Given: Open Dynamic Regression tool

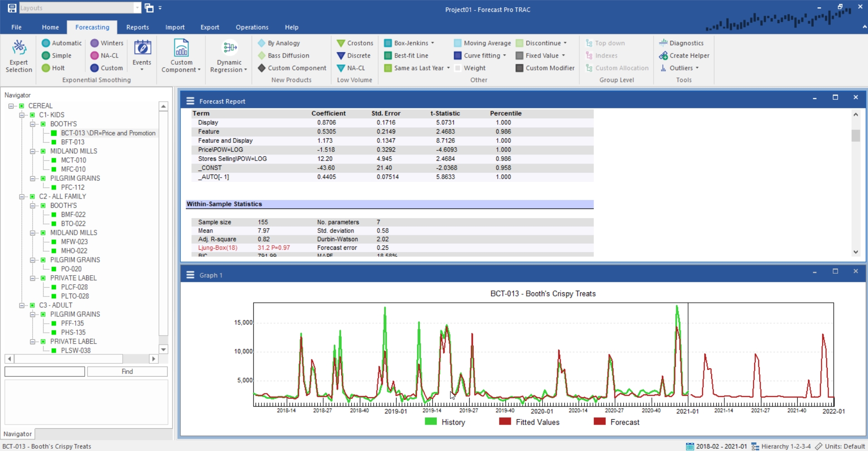Looking at the screenshot, I should tap(229, 57).
